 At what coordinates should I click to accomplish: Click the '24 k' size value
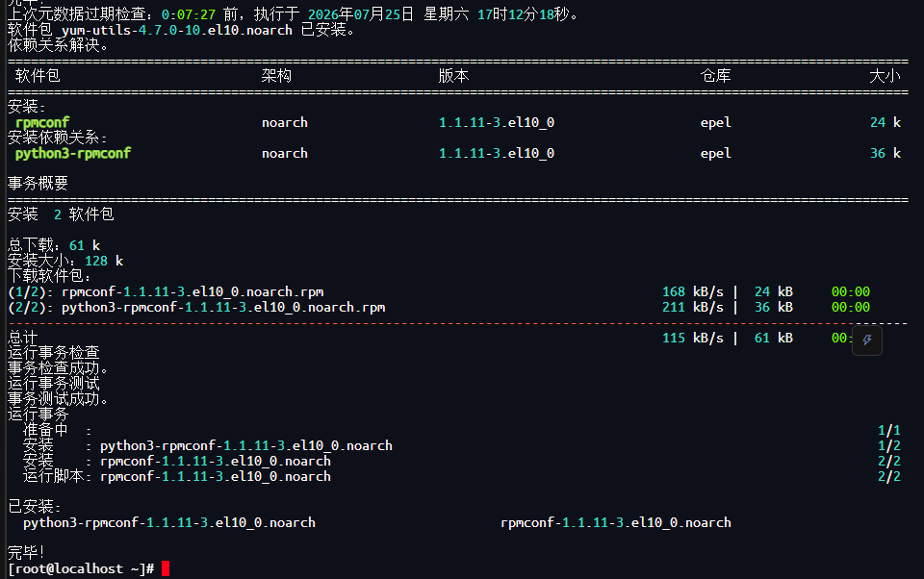click(885, 122)
